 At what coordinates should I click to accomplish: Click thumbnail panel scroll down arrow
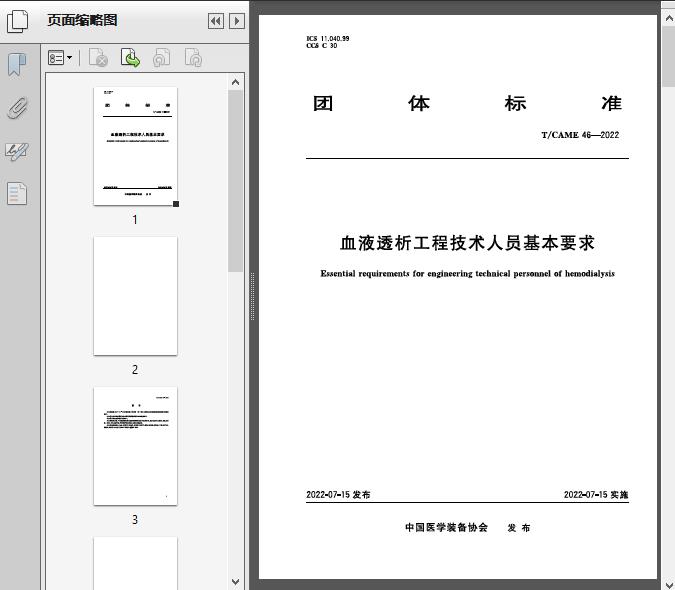click(x=235, y=582)
